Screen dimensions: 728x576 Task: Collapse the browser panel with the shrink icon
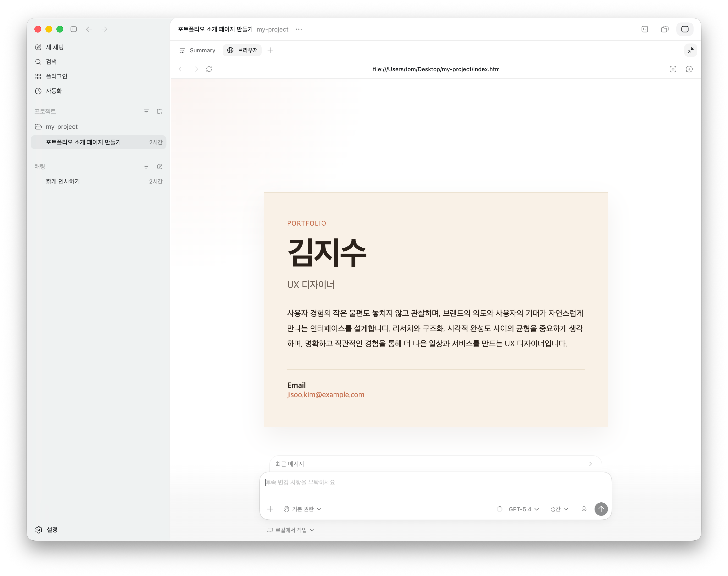(690, 50)
